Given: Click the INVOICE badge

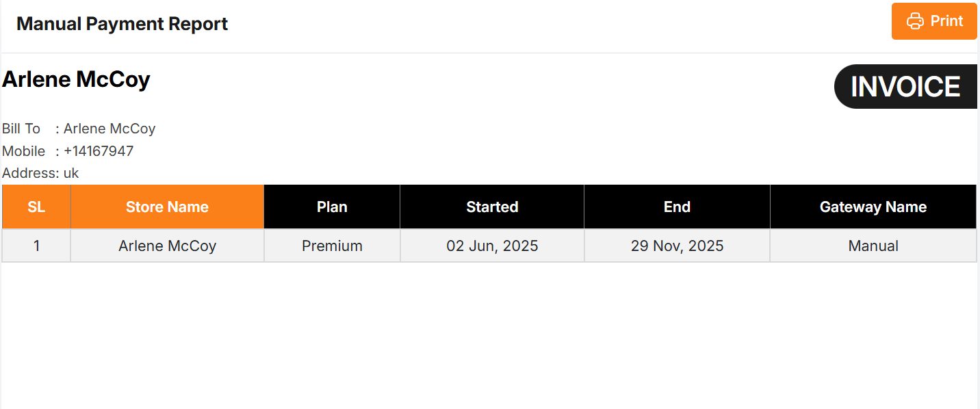Looking at the screenshot, I should coord(905,87).
